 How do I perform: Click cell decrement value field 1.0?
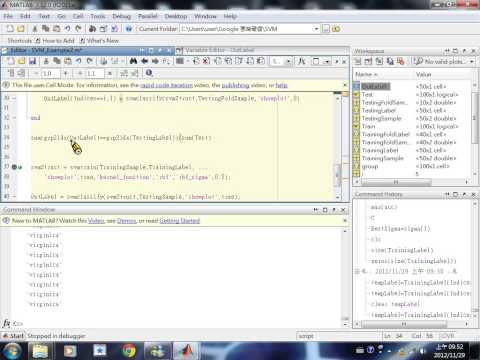[x=51, y=73]
